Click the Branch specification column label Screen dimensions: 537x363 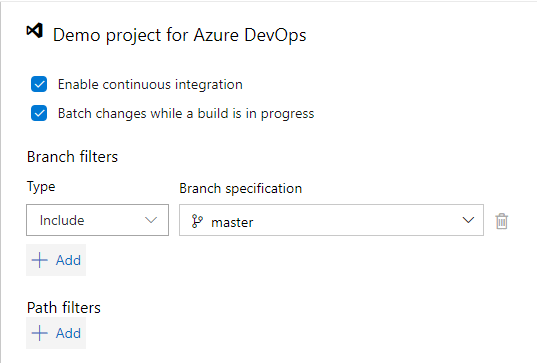241,189
